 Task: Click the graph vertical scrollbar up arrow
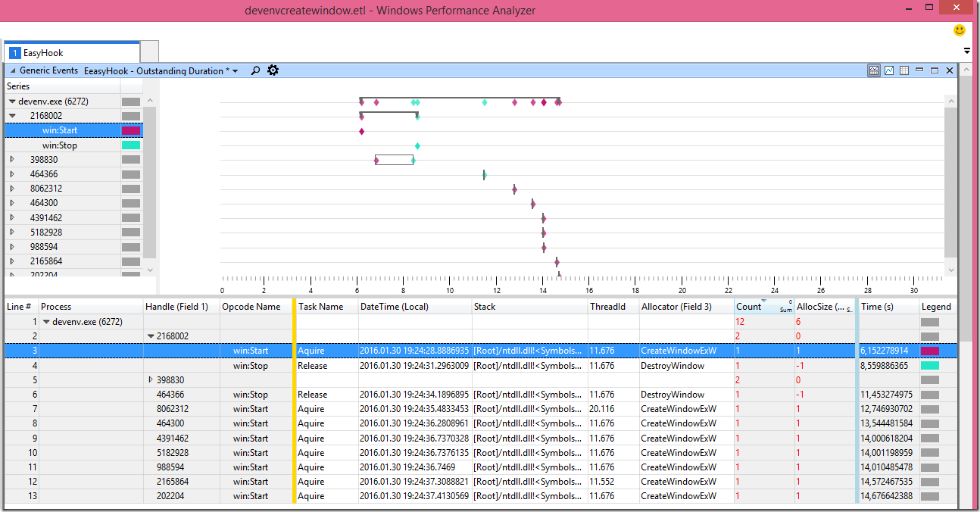[x=950, y=100]
